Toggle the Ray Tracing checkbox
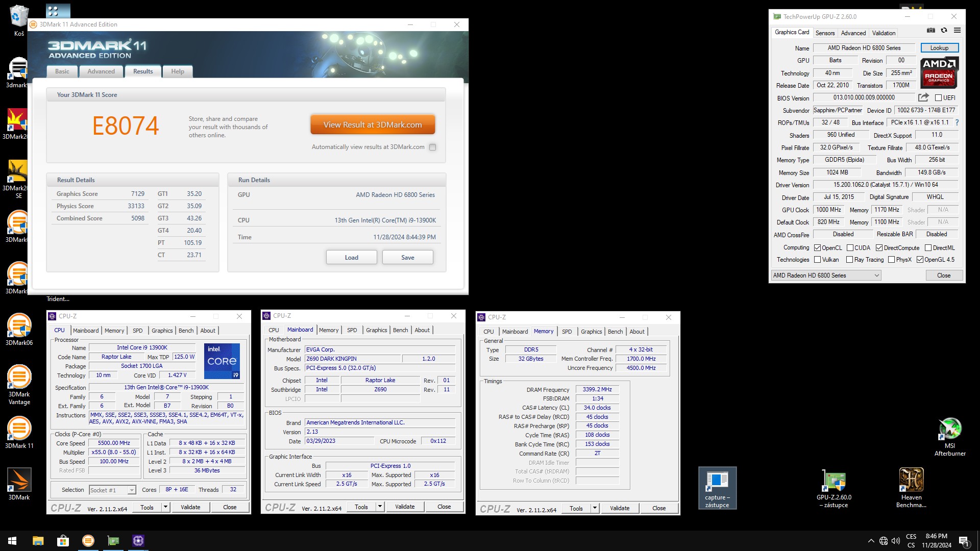 (x=850, y=259)
